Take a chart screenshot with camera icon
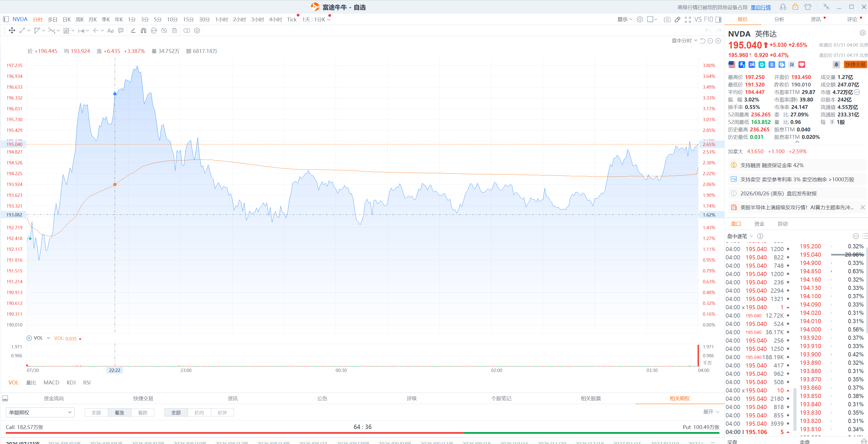The width and height of the screenshot is (868, 444). click(x=667, y=19)
